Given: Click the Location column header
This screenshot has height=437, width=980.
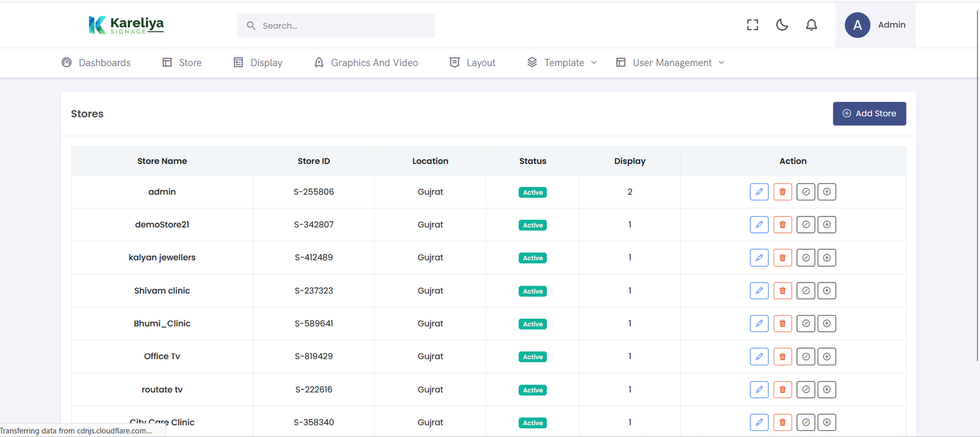Looking at the screenshot, I should [431, 161].
